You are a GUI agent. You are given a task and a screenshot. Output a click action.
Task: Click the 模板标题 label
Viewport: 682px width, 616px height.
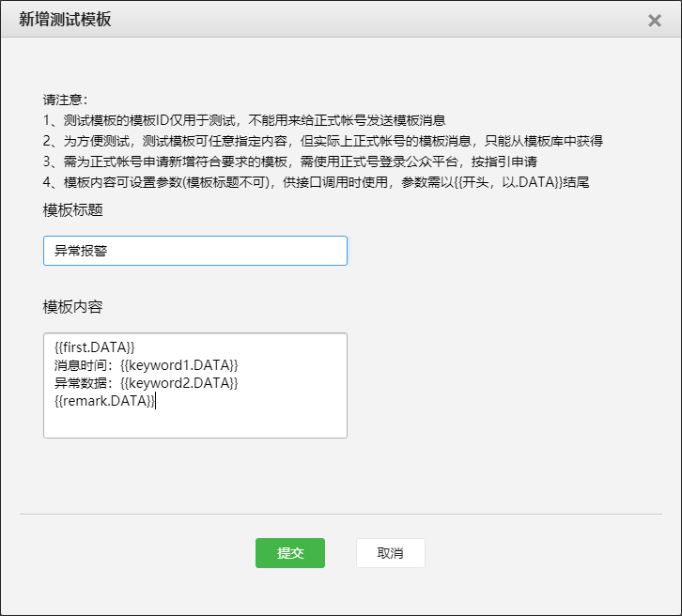72,210
